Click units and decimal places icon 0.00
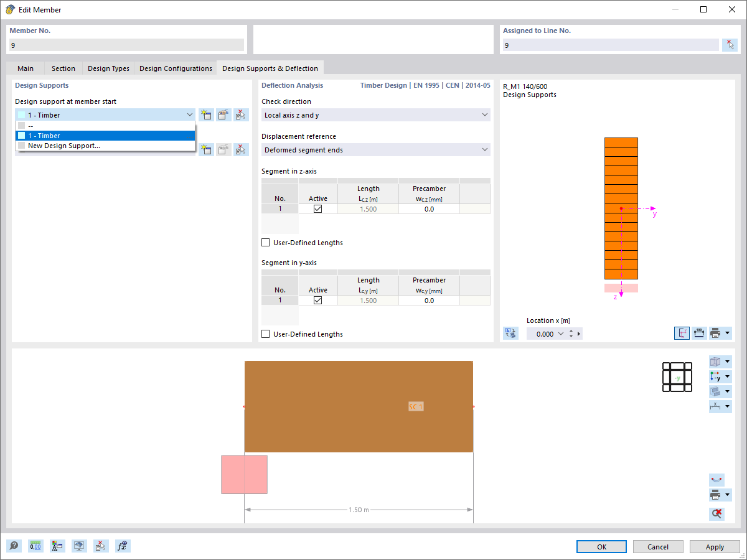The height and width of the screenshot is (560, 747). 35,546
